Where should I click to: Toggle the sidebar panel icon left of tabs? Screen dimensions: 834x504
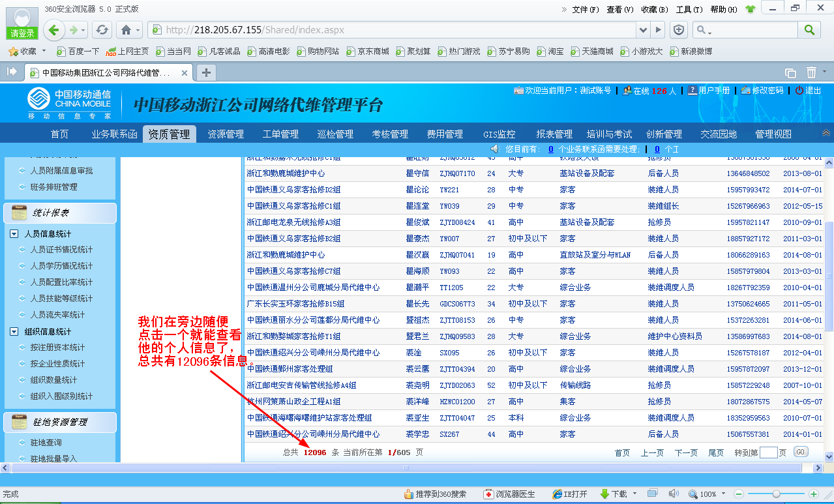(11, 72)
